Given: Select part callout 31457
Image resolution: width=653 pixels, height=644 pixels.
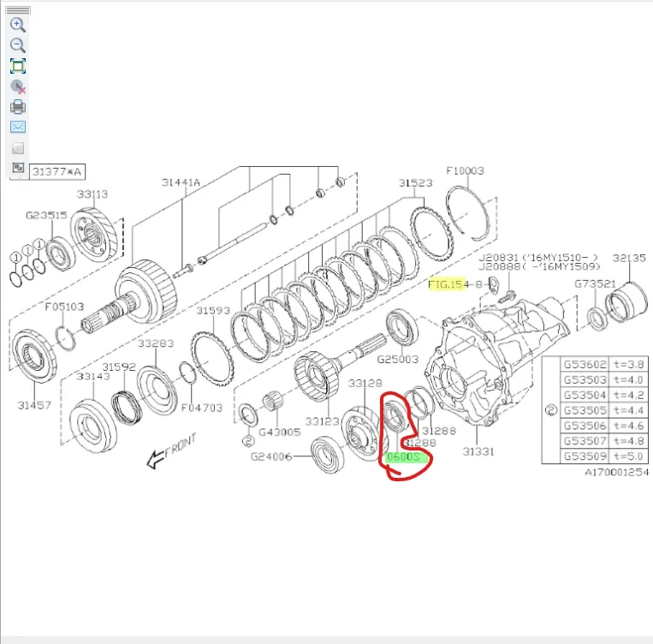Looking at the screenshot, I should (x=34, y=405).
